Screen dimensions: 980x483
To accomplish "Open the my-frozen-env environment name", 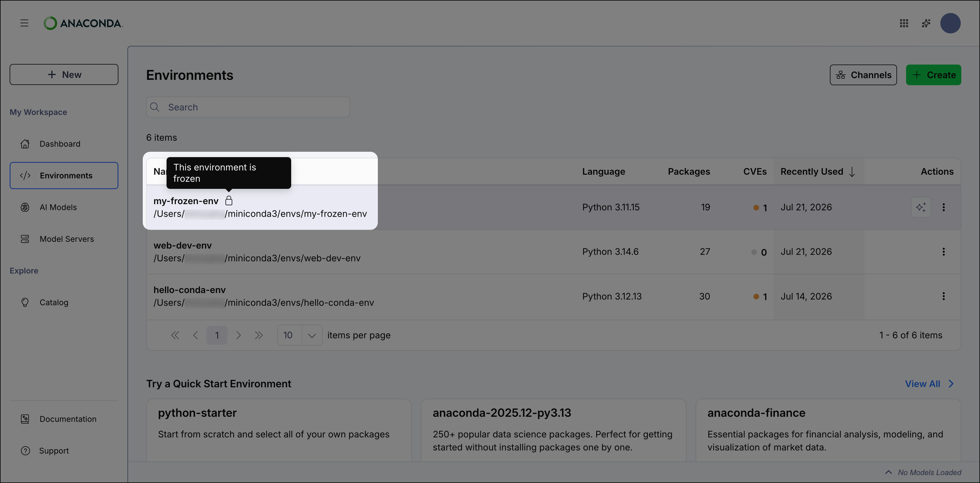I will coord(186,201).
